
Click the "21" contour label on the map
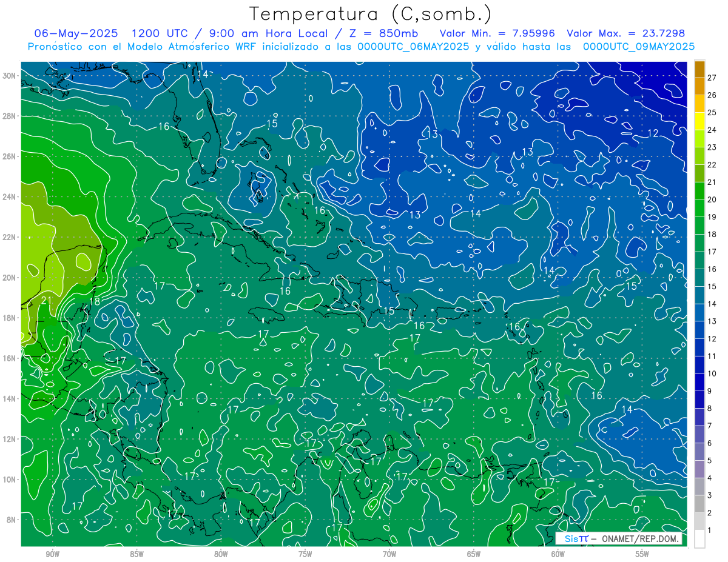coord(47,300)
